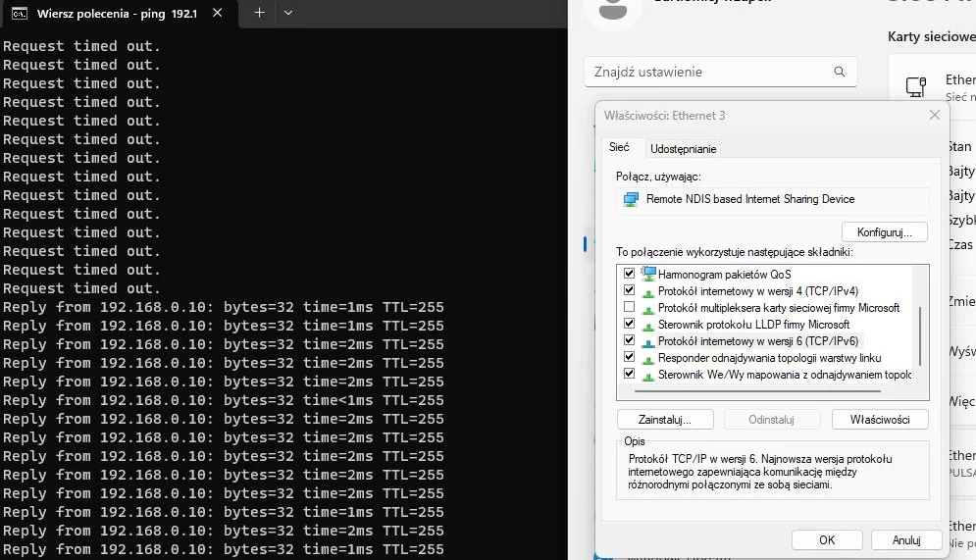
Task: Uncheck Sterownik We/Wy mapowania checkbox
Action: [630, 374]
